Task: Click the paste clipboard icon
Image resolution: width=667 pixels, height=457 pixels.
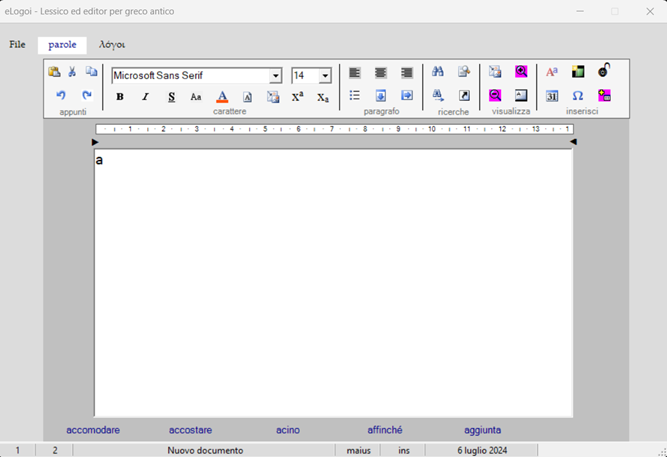Action: (x=55, y=72)
